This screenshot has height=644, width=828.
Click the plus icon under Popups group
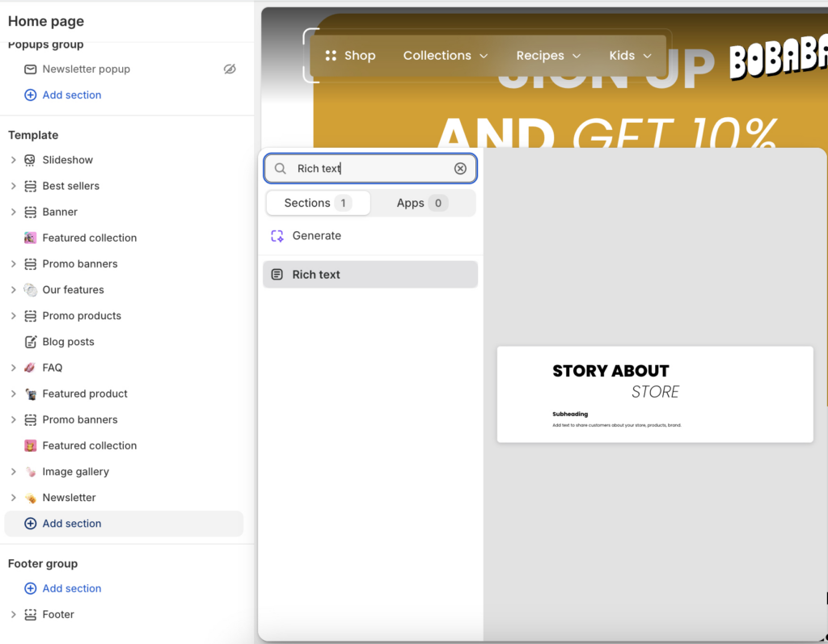(31, 95)
